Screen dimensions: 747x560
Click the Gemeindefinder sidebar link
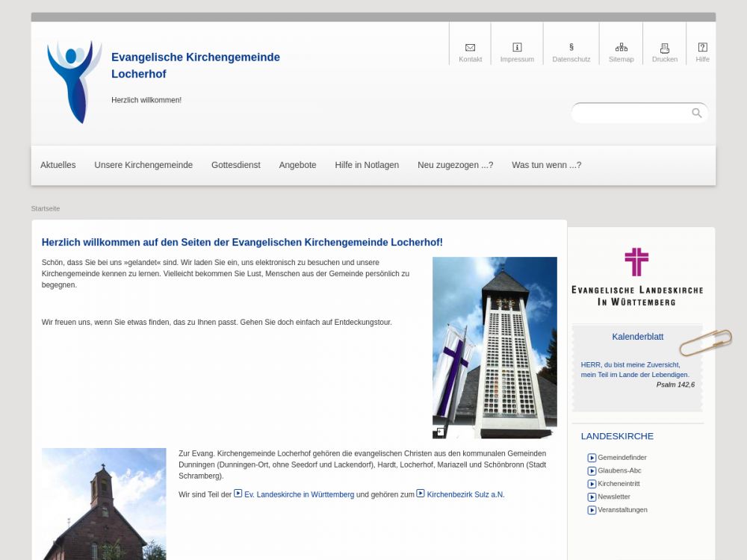click(x=622, y=458)
